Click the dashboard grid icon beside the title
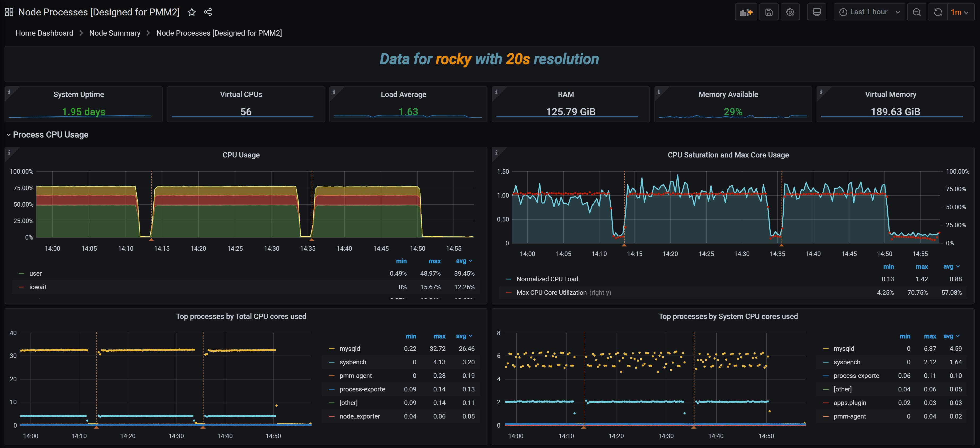 coord(9,12)
